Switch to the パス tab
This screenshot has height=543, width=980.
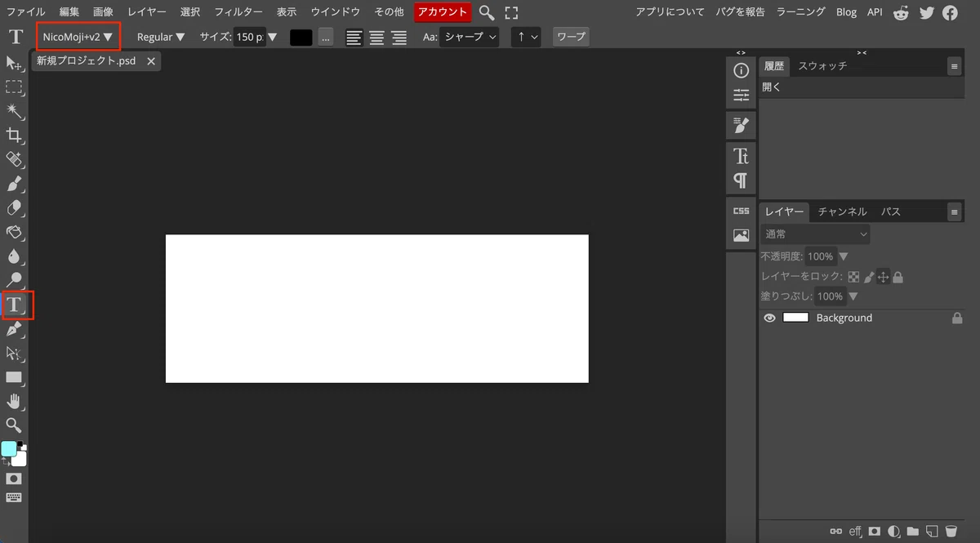890,211
